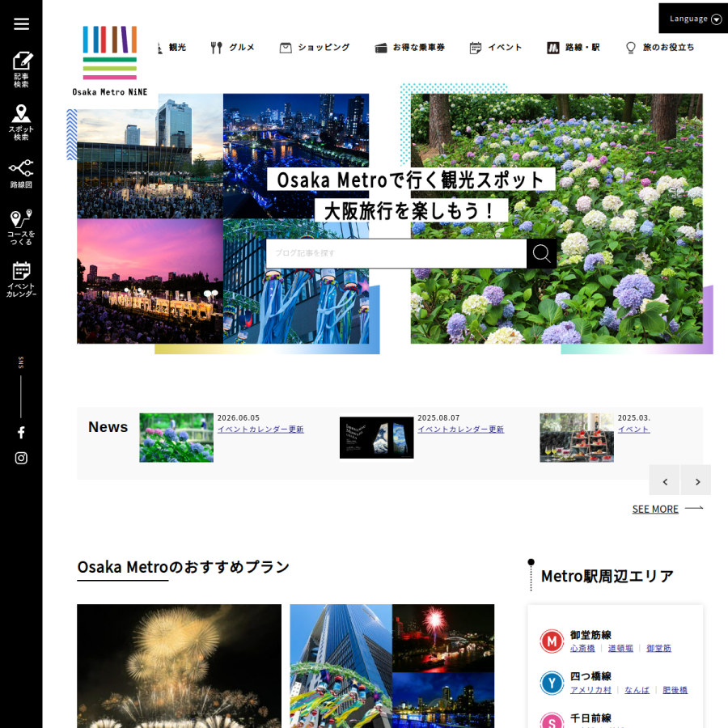The image size is (728, 728).
Task: Open the 御堂筋 area link
Action: (x=658, y=648)
